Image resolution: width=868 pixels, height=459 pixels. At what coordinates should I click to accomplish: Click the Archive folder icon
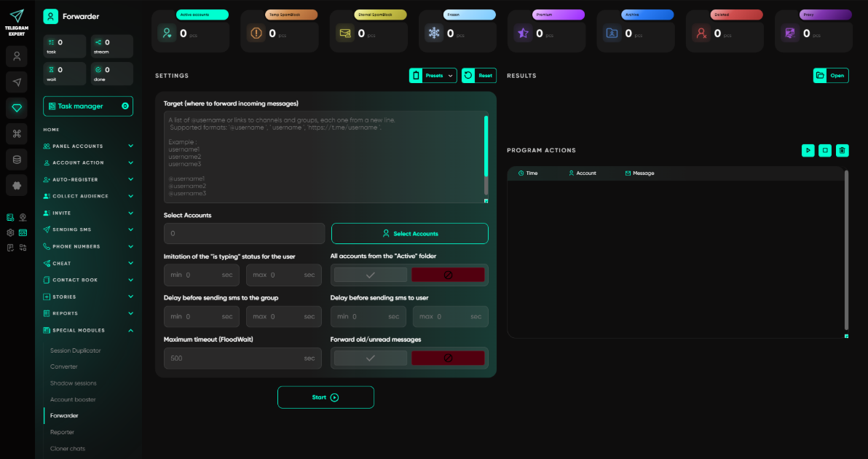pos(612,34)
